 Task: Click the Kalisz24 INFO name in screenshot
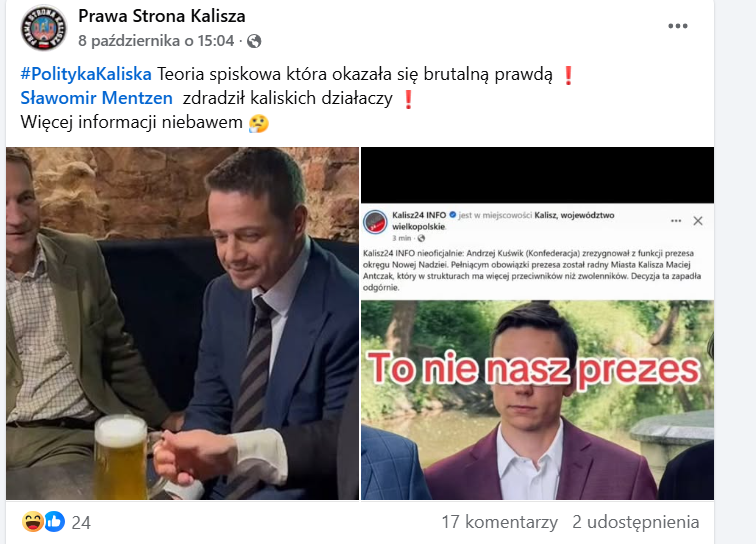(x=419, y=215)
